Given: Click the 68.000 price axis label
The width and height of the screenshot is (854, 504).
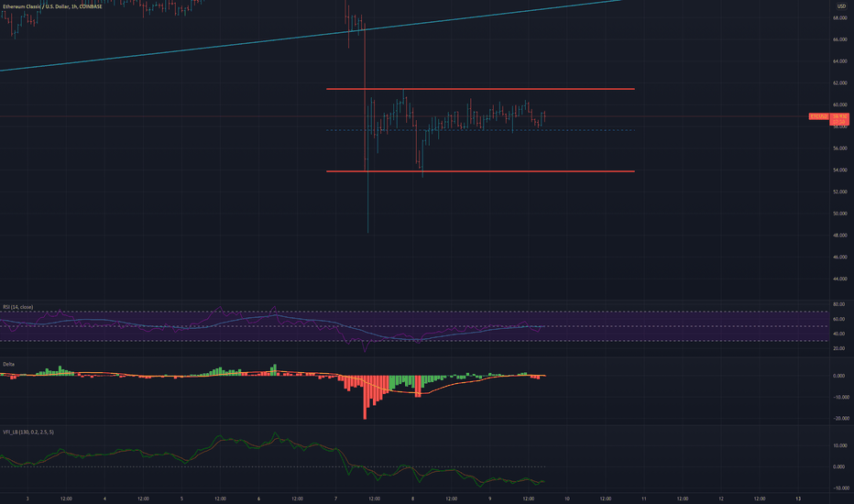Looking at the screenshot, I should point(840,18).
